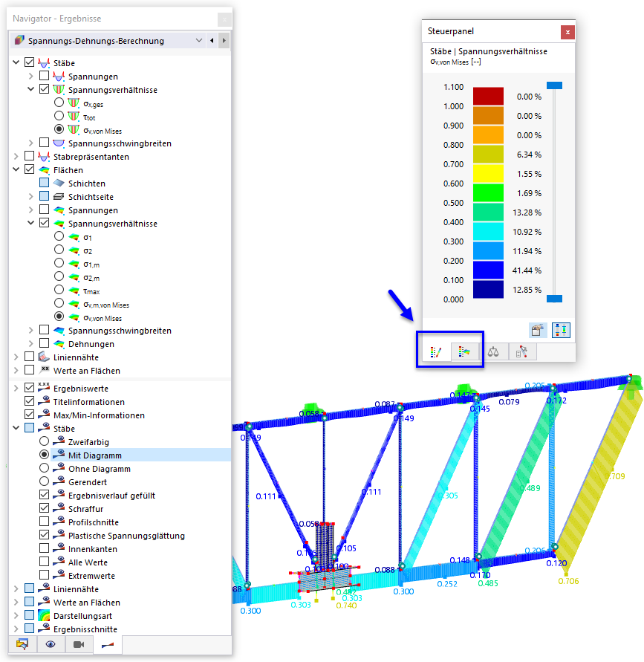Select τmax radio button
The image size is (644, 662).
pyautogui.click(x=59, y=290)
